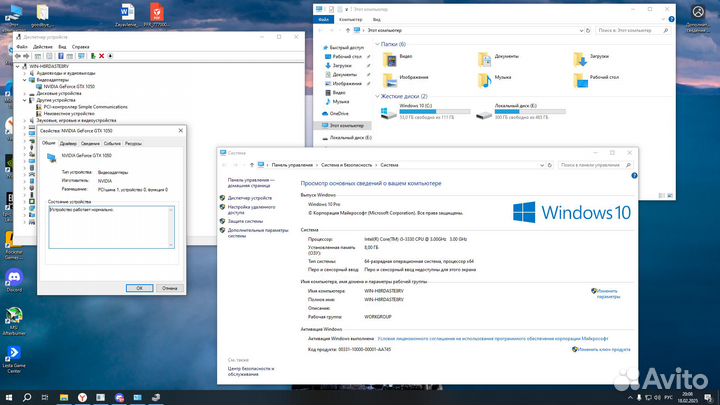
Task: Click help question icon in Explorer window
Action: click(671, 19)
